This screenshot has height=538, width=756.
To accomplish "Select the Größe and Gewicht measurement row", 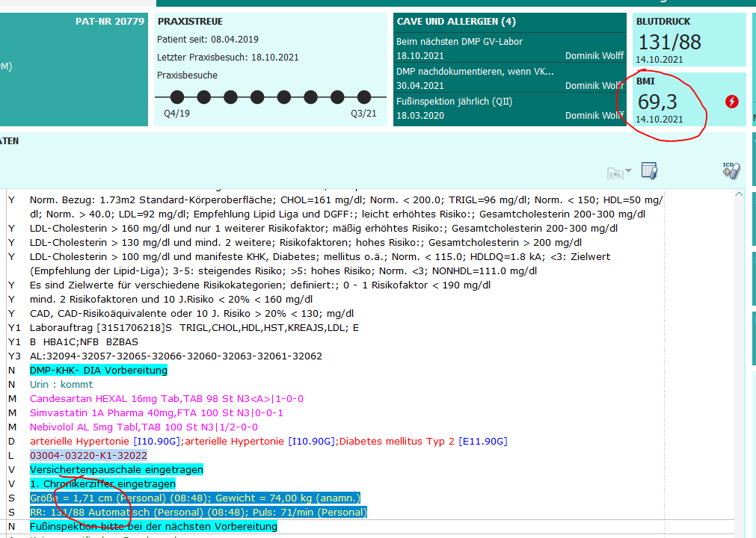I will [194, 498].
